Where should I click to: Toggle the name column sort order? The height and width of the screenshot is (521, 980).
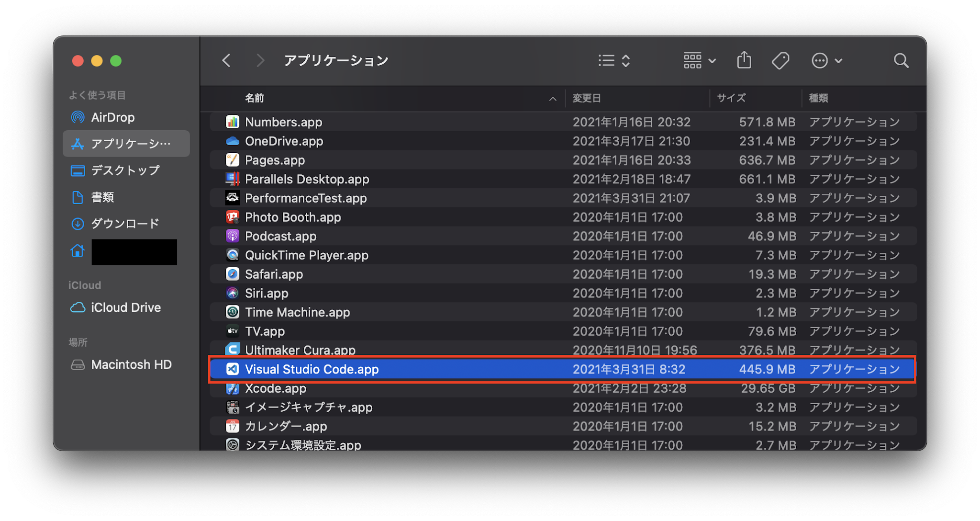coord(553,99)
